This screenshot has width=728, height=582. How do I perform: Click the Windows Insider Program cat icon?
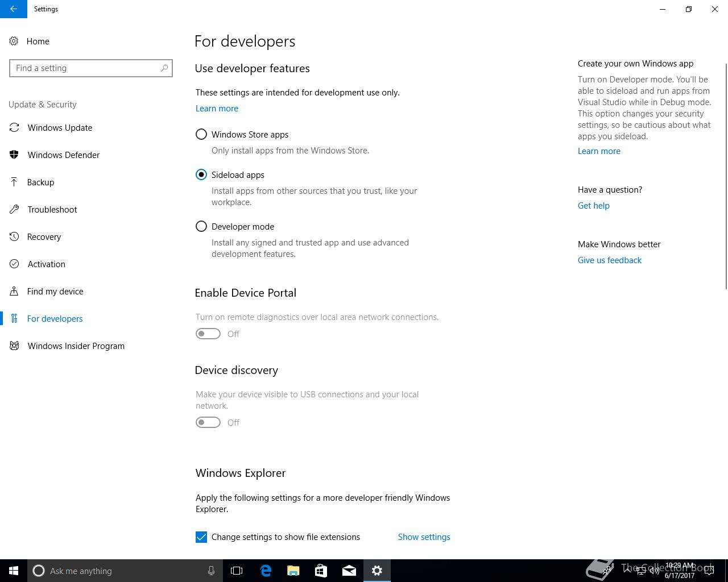tap(14, 346)
